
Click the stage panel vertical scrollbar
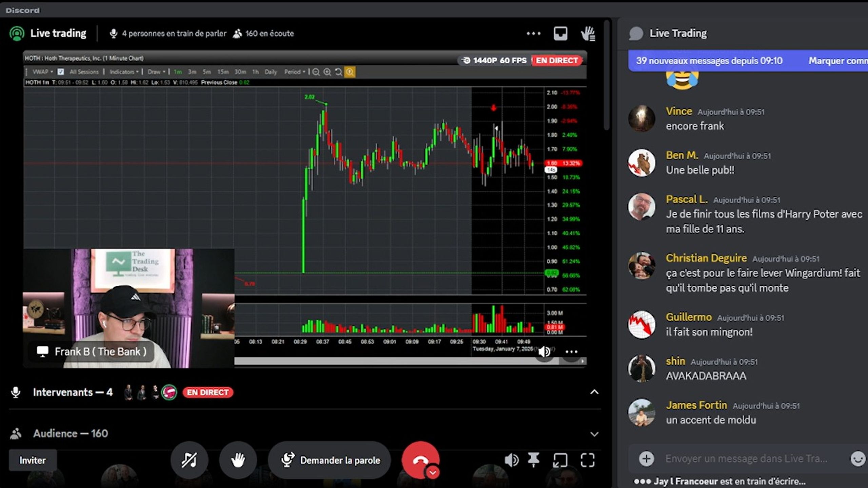607,75
